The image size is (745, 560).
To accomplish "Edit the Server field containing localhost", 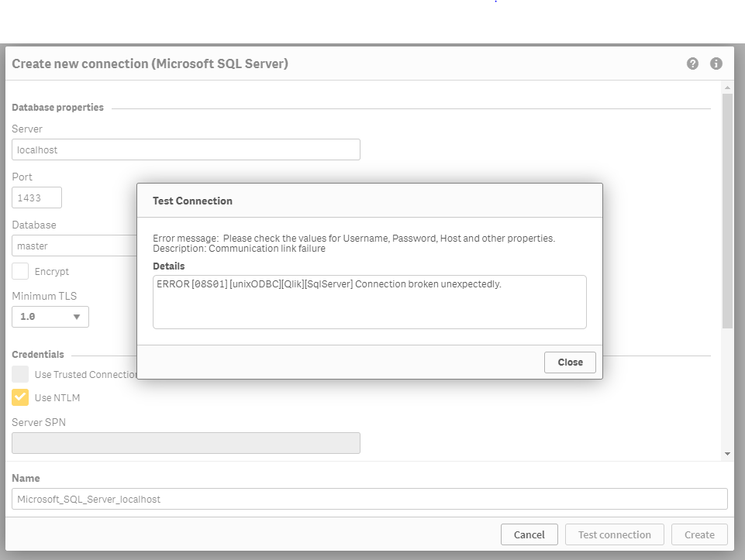I will [x=185, y=149].
